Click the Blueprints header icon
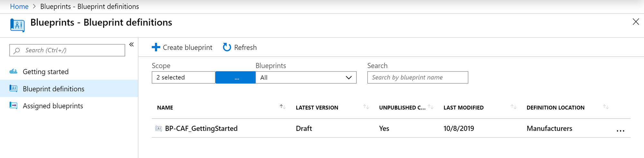 (17, 25)
